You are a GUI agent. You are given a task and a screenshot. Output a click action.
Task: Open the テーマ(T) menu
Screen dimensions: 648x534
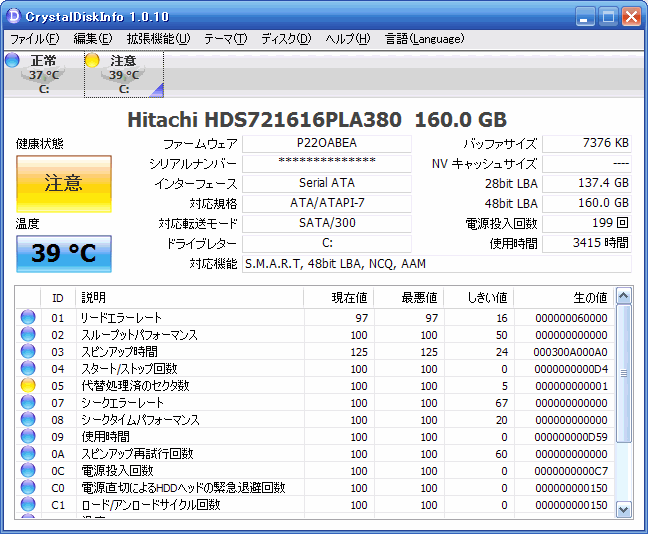point(226,39)
